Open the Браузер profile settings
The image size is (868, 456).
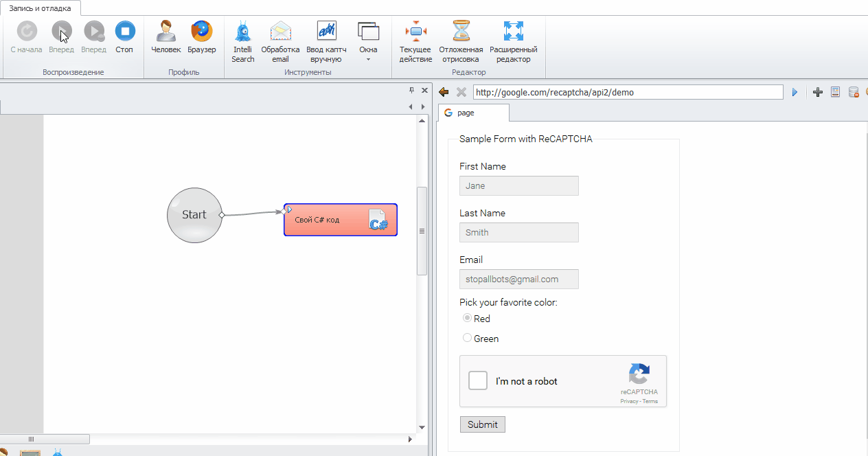pos(201,37)
